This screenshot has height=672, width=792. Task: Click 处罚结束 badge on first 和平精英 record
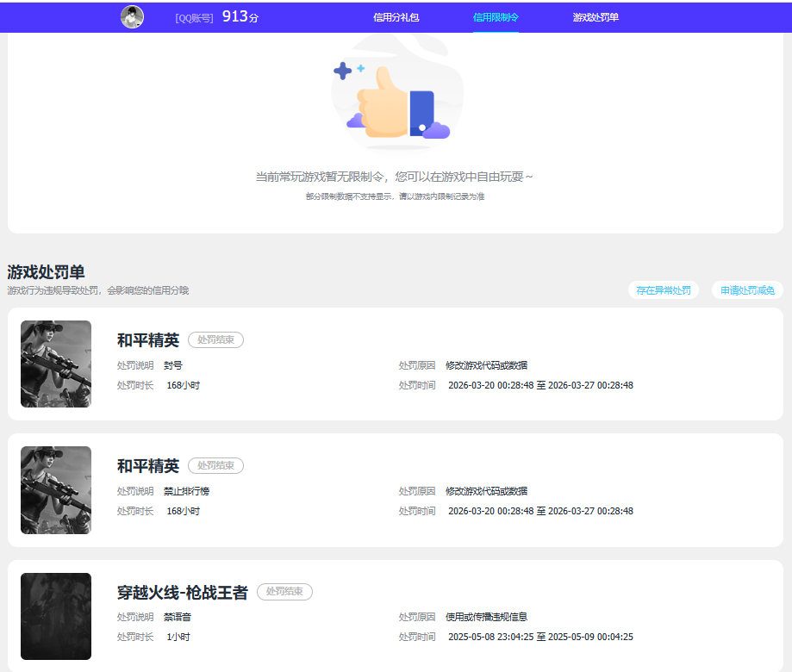[x=215, y=339]
